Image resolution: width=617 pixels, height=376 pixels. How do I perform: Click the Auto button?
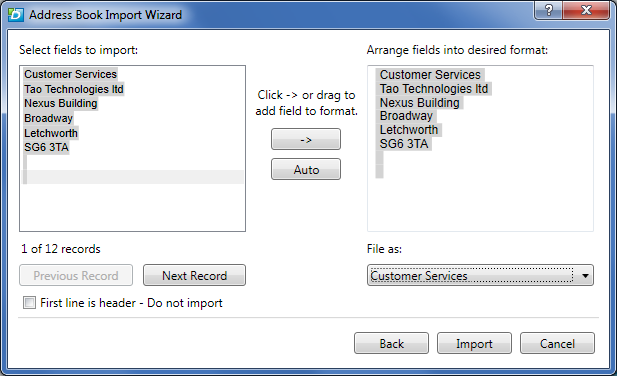[x=306, y=170]
